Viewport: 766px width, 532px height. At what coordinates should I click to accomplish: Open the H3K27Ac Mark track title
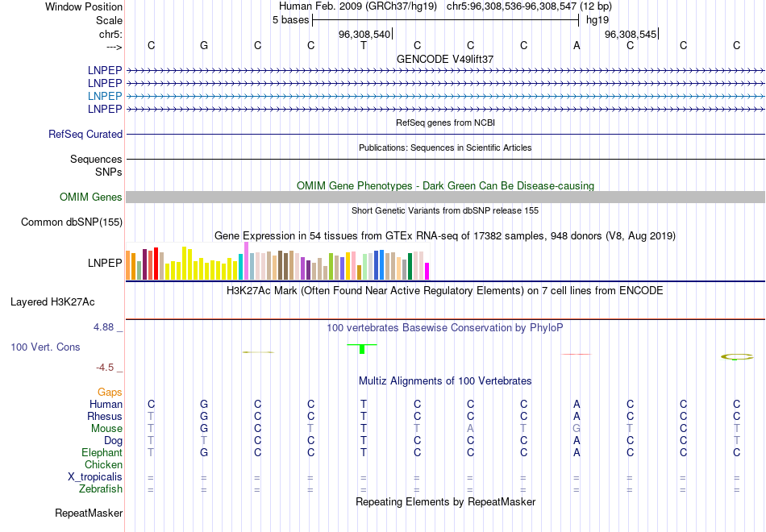click(445, 291)
